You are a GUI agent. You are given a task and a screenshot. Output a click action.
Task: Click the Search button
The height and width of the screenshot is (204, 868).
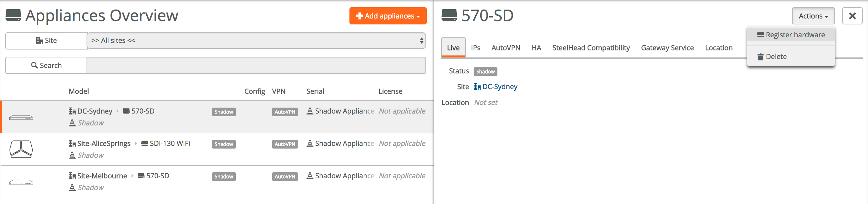[46, 65]
